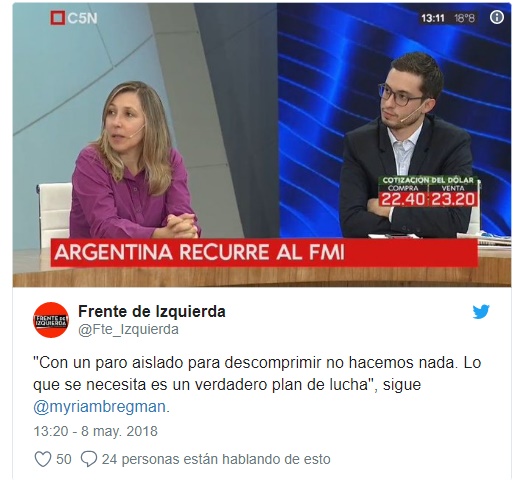Screen dimensions: 524x480
Task: Open '24 personas están hablando de esto'
Action: click(216, 459)
